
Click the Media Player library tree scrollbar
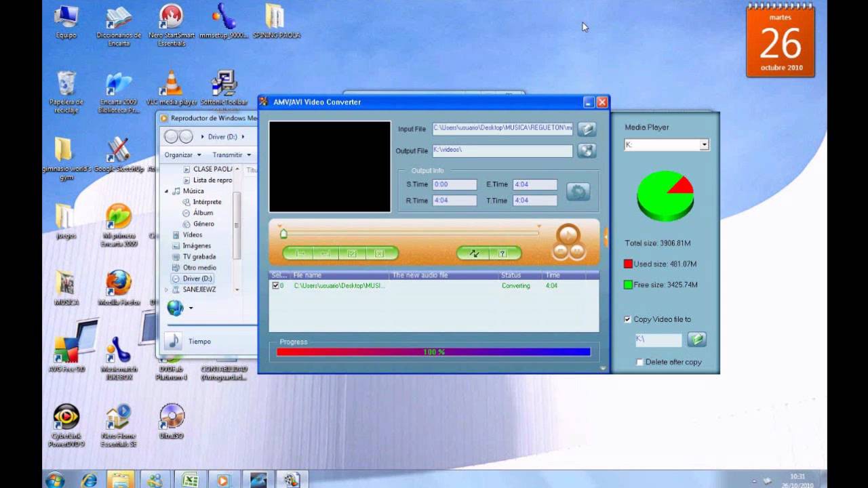click(x=237, y=227)
